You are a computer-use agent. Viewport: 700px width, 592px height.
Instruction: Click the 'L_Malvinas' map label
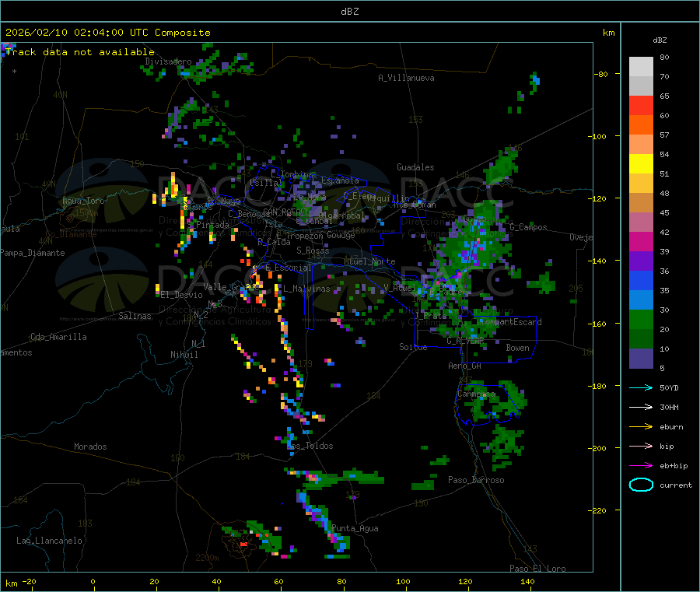(306, 289)
